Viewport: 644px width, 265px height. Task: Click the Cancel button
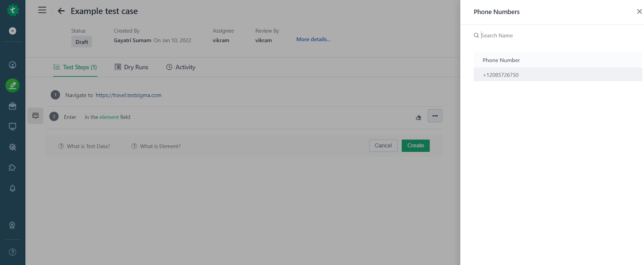(383, 146)
